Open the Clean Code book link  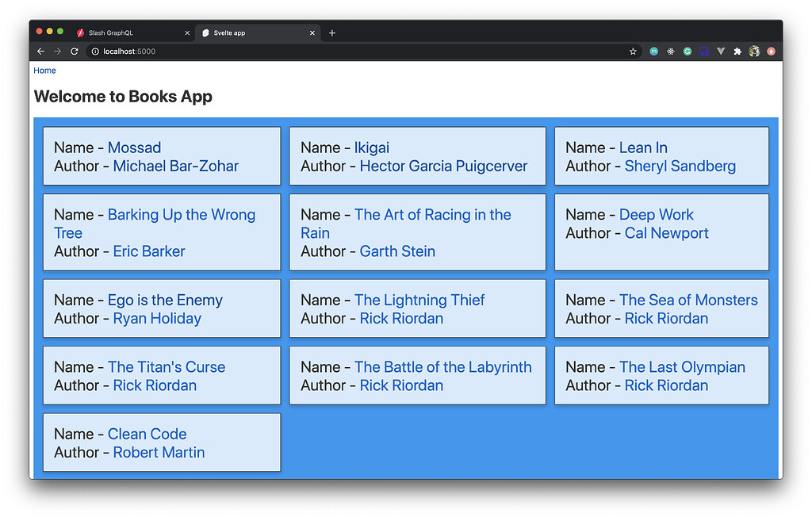click(147, 434)
